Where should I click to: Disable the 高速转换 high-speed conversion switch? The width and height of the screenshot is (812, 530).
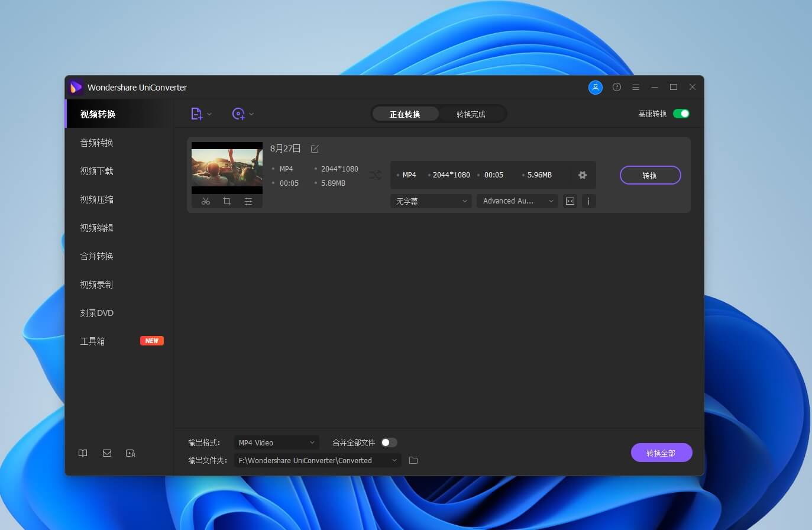681,112
